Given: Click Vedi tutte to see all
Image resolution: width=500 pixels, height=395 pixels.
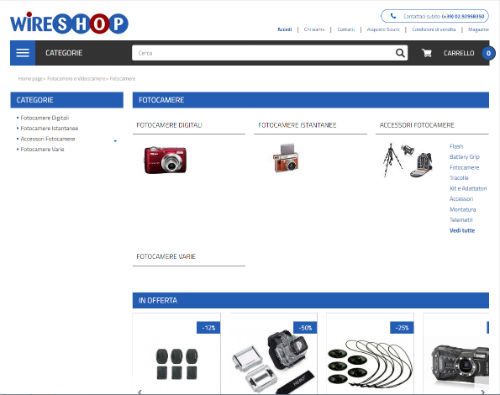Looking at the screenshot, I should click(x=462, y=230).
